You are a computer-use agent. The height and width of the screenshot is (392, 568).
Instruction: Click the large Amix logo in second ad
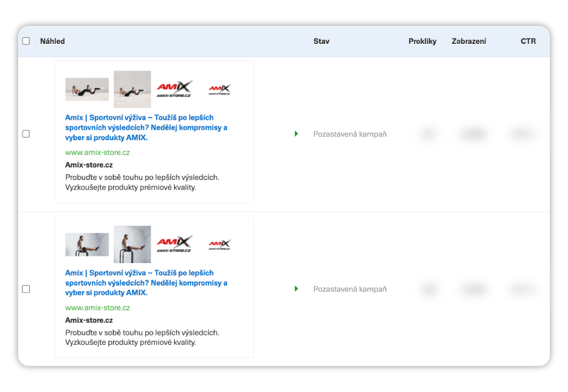click(174, 245)
